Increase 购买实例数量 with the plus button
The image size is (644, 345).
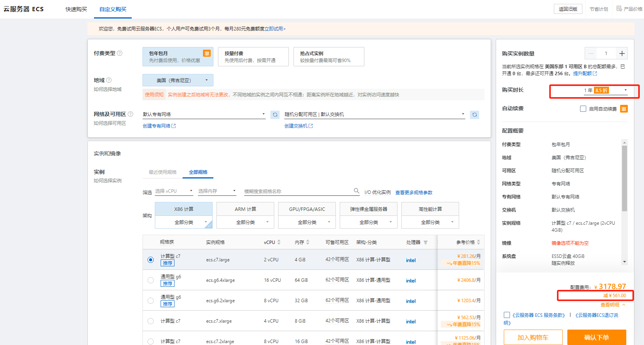(622, 53)
